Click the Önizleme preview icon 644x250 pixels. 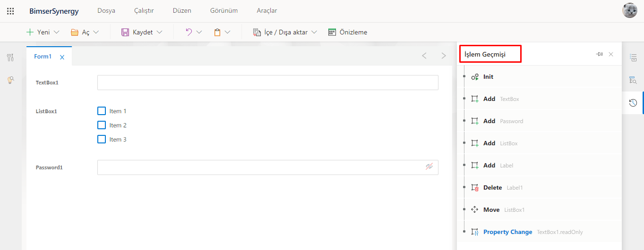pos(332,32)
